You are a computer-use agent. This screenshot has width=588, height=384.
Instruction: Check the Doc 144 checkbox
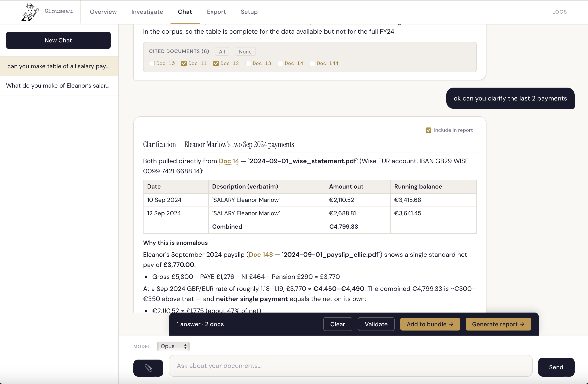[312, 63]
